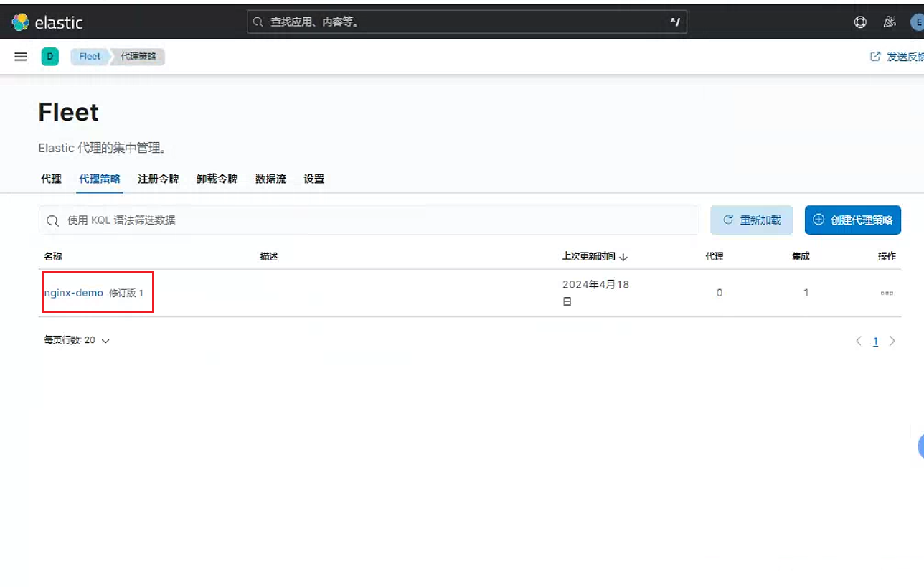
Task: Click the 集成 column header
Action: point(801,256)
